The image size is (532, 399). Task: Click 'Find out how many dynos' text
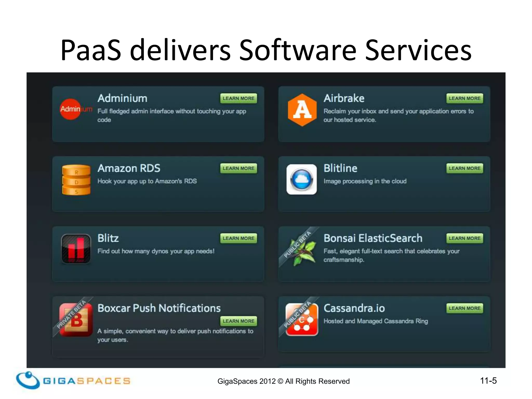(x=156, y=251)
